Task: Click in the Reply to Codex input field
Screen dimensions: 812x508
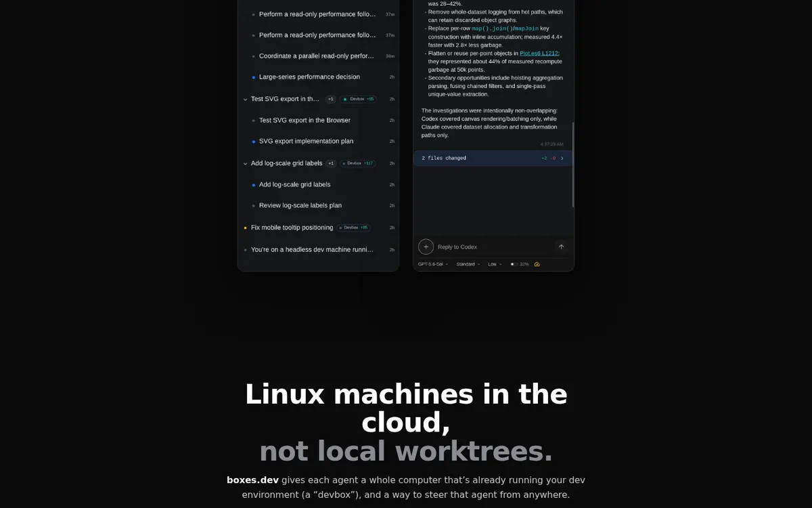Action: click(494, 247)
